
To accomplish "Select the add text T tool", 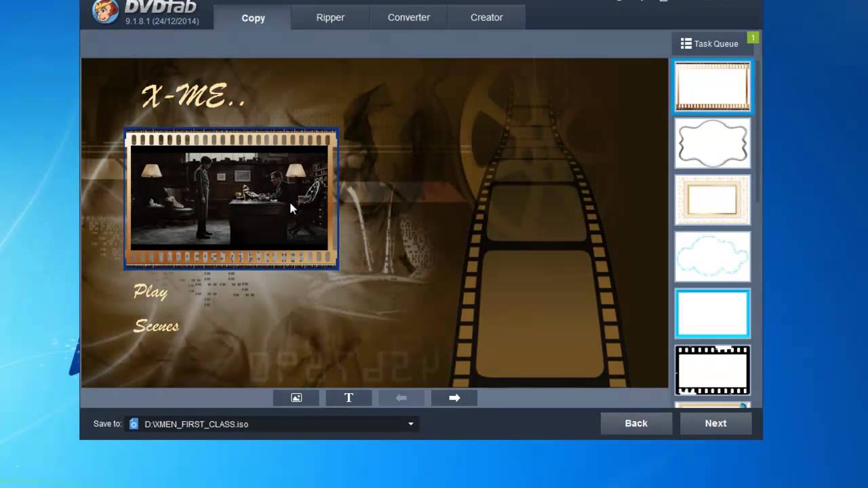I will click(349, 398).
